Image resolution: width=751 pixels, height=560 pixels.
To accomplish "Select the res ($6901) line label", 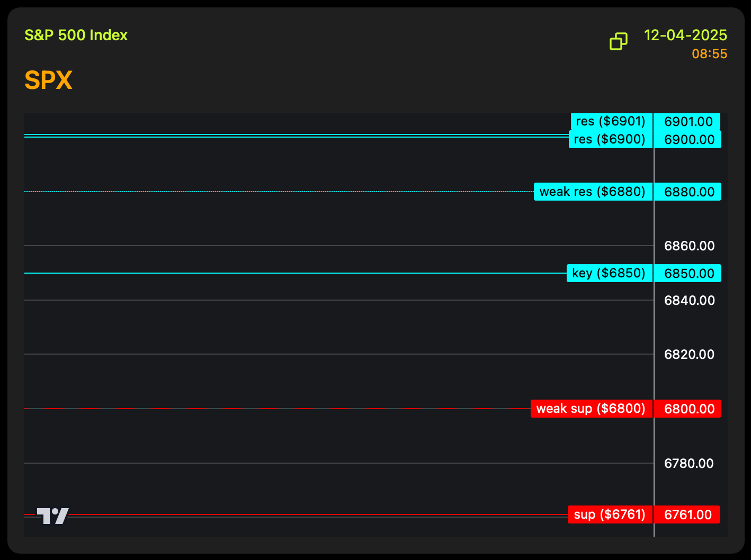I will click(x=611, y=121).
